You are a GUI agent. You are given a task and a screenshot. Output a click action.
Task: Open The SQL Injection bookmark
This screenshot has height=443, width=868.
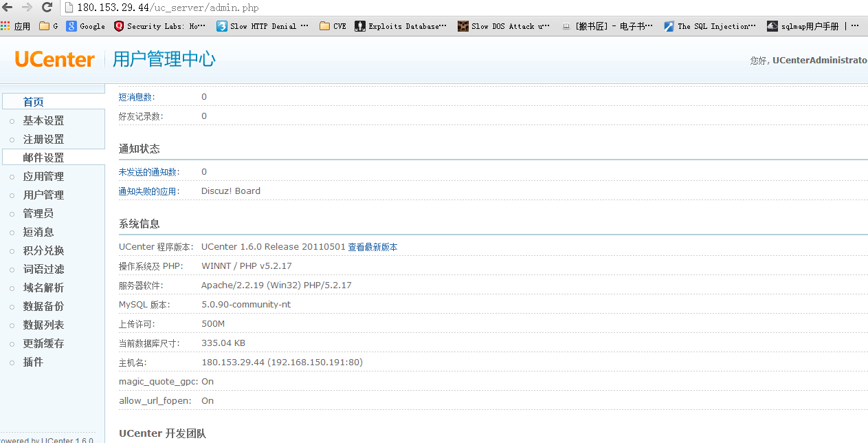[x=710, y=26]
